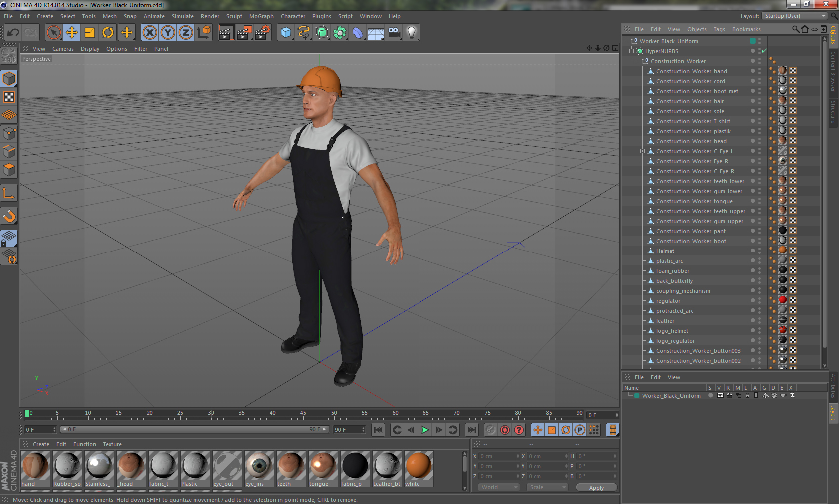Go to start of animation
Image resolution: width=839 pixels, height=504 pixels.
[x=378, y=430]
